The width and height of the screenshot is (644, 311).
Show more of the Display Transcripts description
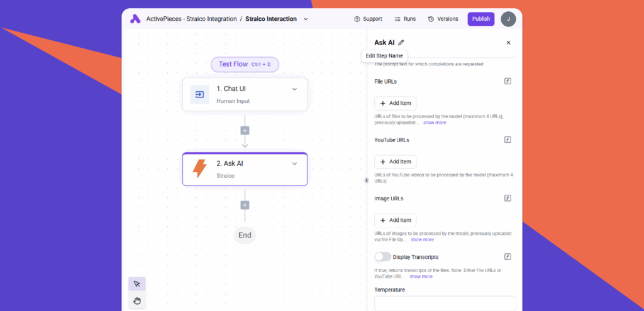(x=421, y=276)
